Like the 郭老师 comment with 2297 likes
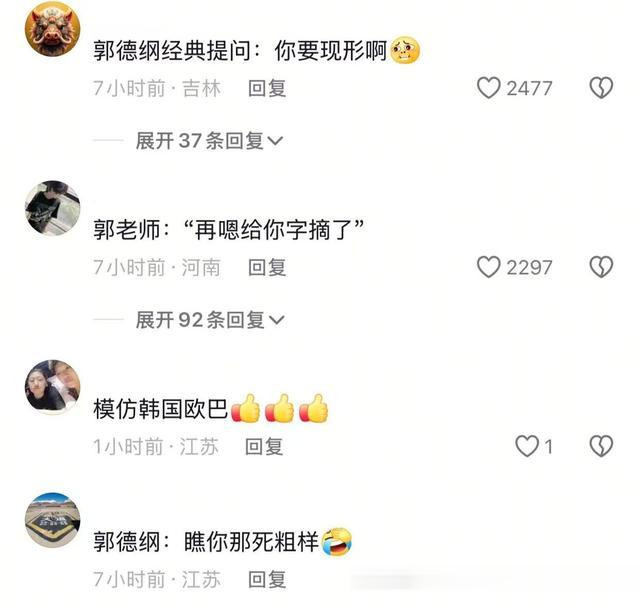Image resolution: width=640 pixels, height=604 pixels. (489, 267)
